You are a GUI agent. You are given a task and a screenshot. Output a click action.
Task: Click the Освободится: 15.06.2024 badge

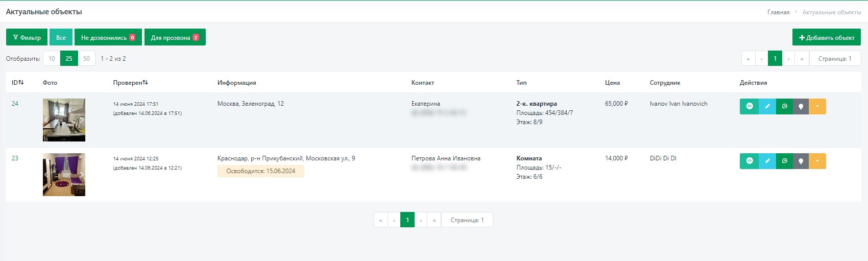(261, 171)
